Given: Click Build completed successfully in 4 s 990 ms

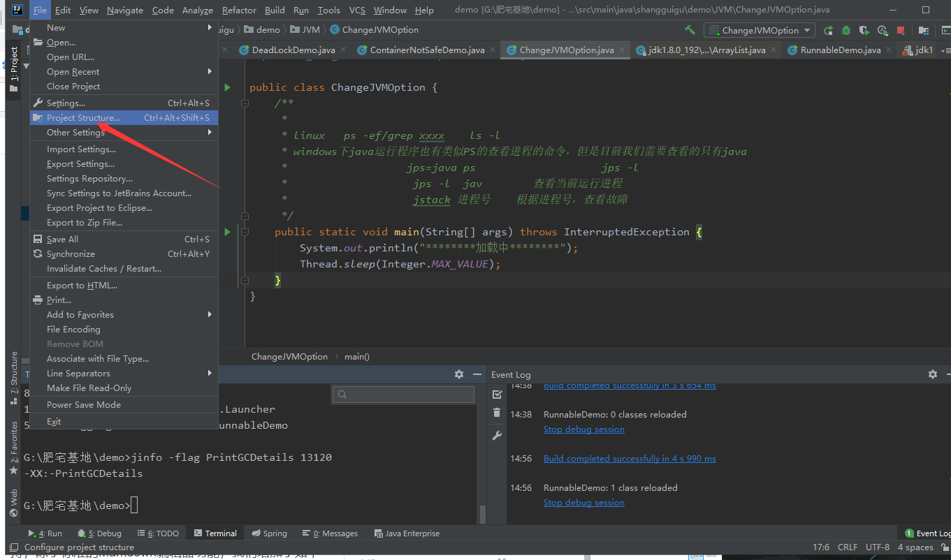Looking at the screenshot, I should point(630,459).
